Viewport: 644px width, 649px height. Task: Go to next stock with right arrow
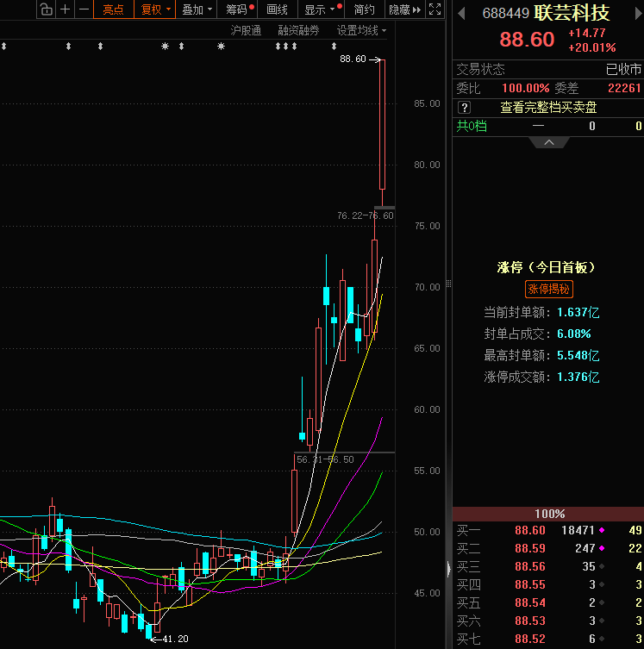pos(638,14)
